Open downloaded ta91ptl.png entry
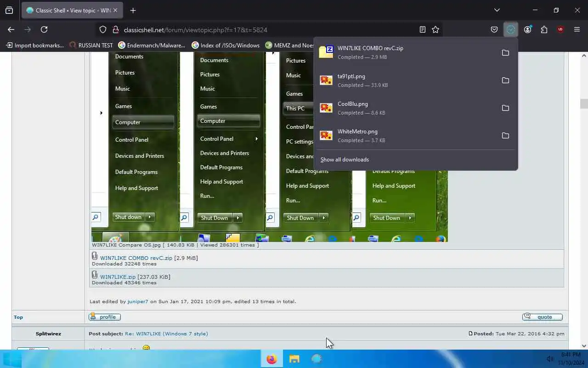This screenshot has width=588, height=368. [407, 80]
